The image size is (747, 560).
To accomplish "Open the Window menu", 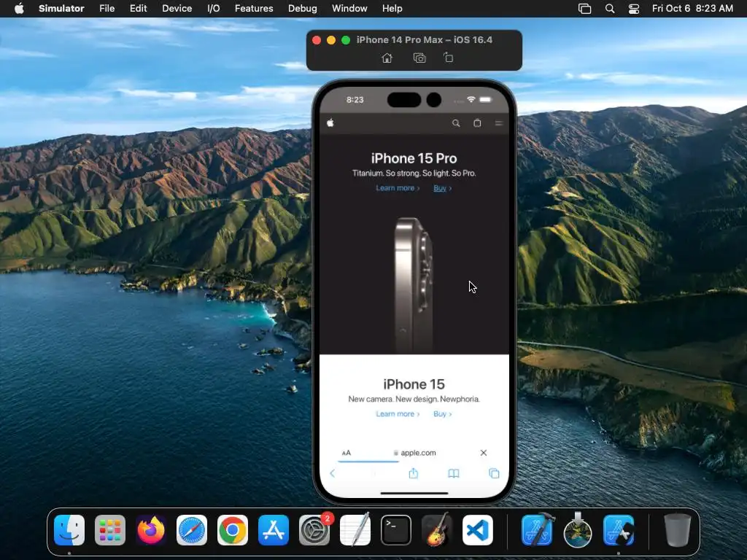I will [x=349, y=9].
